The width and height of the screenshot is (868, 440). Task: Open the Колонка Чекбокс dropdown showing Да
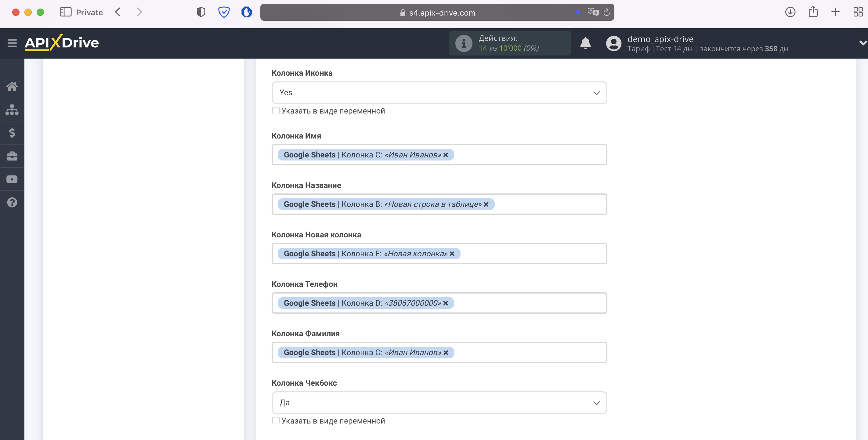point(439,403)
